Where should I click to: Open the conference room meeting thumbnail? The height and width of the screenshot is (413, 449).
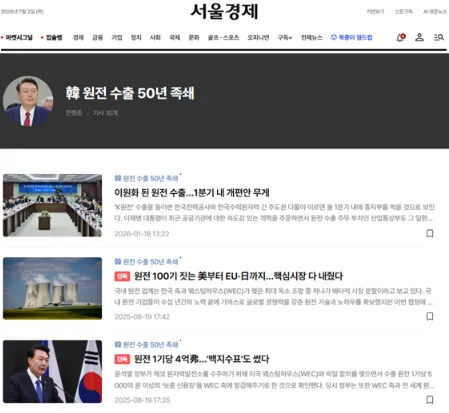[x=52, y=205]
